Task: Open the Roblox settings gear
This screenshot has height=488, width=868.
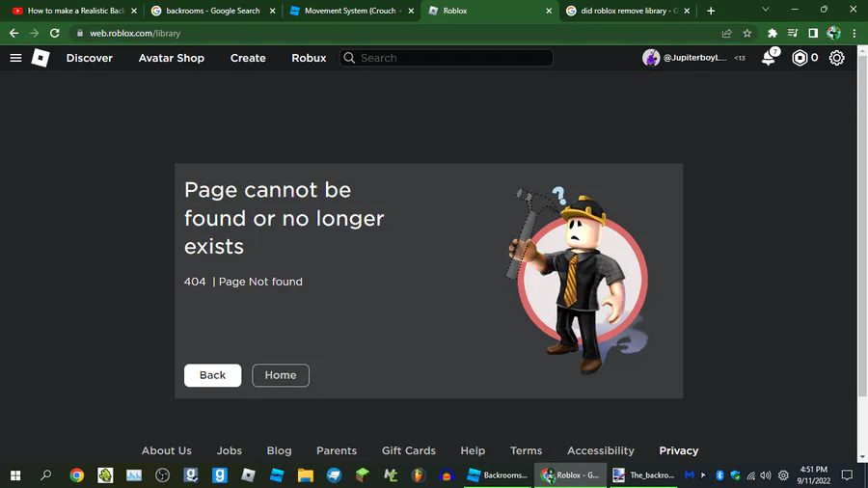Action: tap(836, 58)
